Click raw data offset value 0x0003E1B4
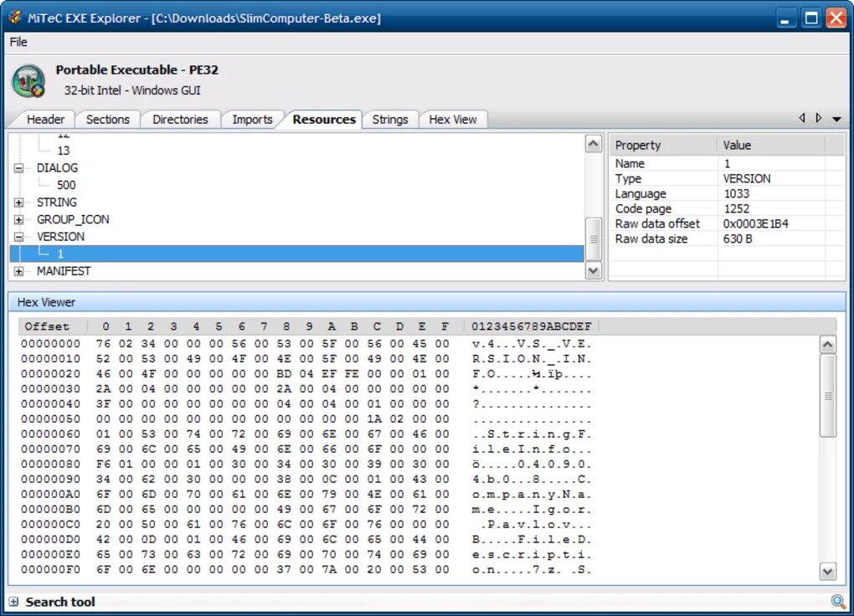Image resolution: width=854 pixels, height=616 pixels. click(x=755, y=223)
